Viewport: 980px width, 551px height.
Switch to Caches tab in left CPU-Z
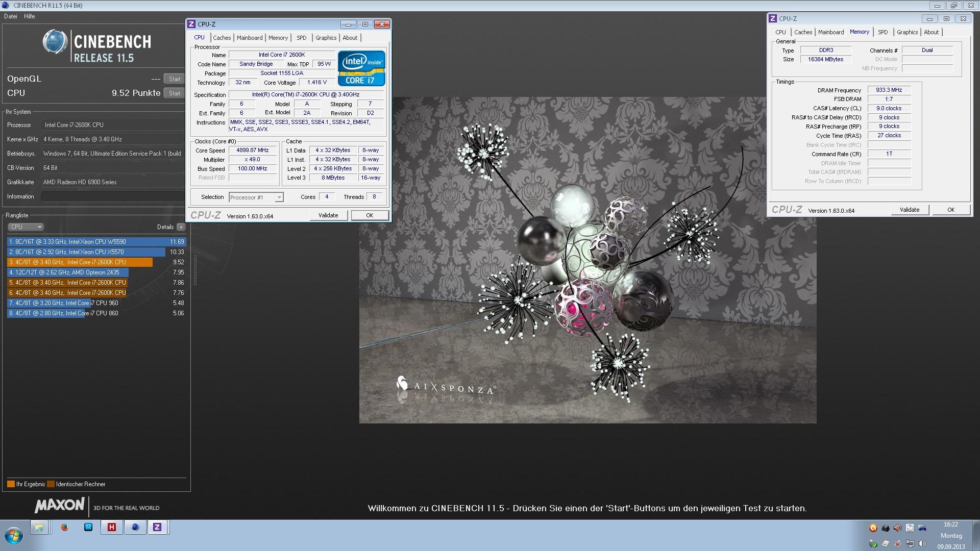pyautogui.click(x=222, y=38)
